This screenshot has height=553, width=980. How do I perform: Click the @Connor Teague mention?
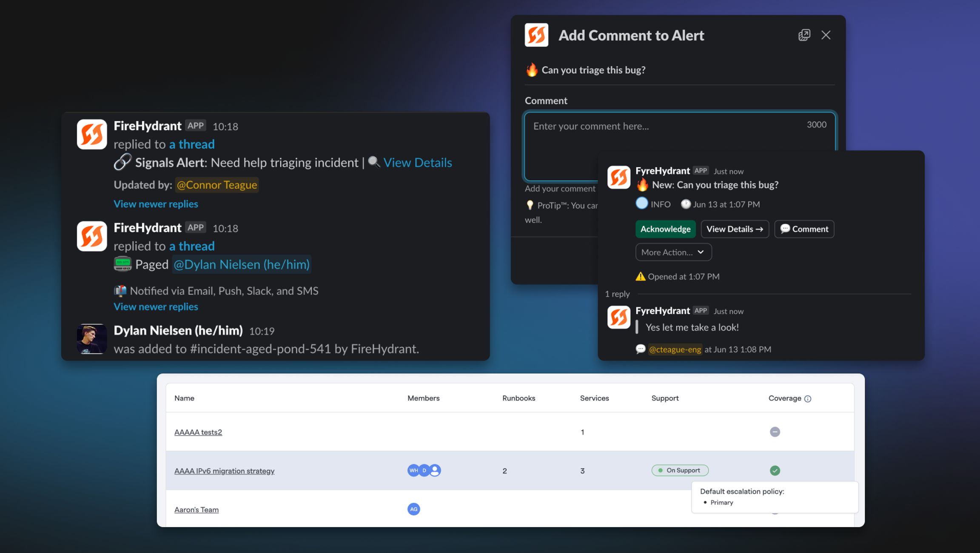tap(217, 185)
